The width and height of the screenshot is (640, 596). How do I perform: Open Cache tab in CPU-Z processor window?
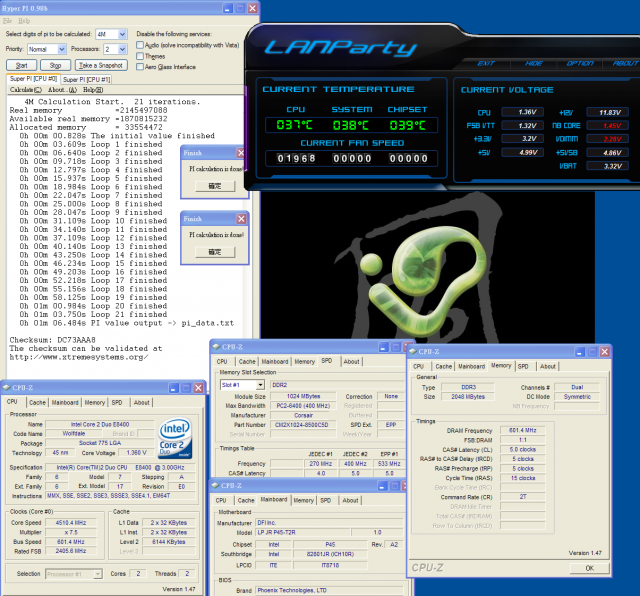pyautogui.click(x=37, y=402)
